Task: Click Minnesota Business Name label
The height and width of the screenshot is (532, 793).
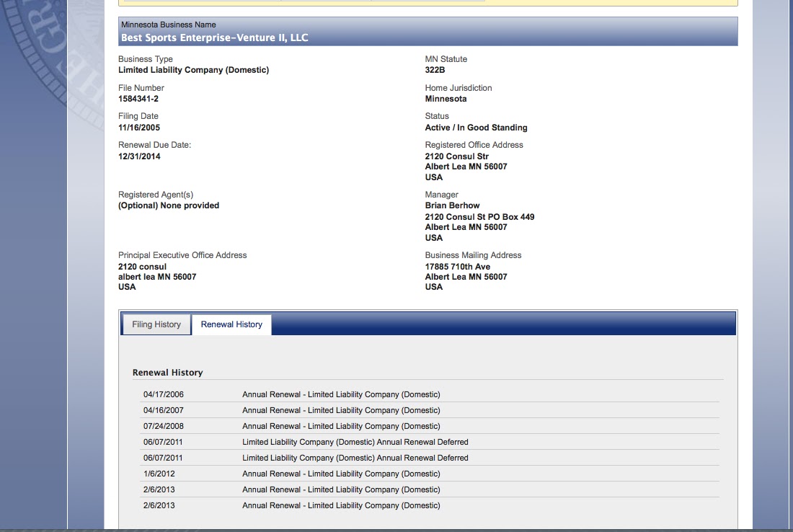Action: pyautogui.click(x=169, y=25)
